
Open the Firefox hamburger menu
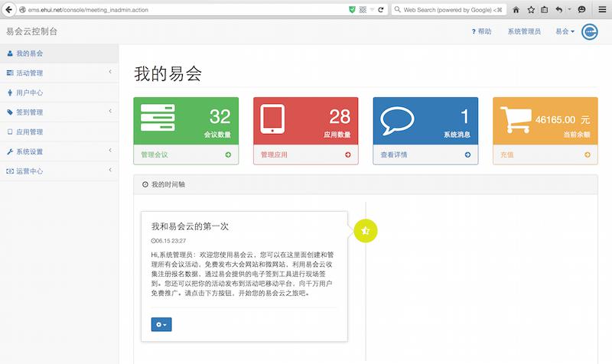click(602, 9)
